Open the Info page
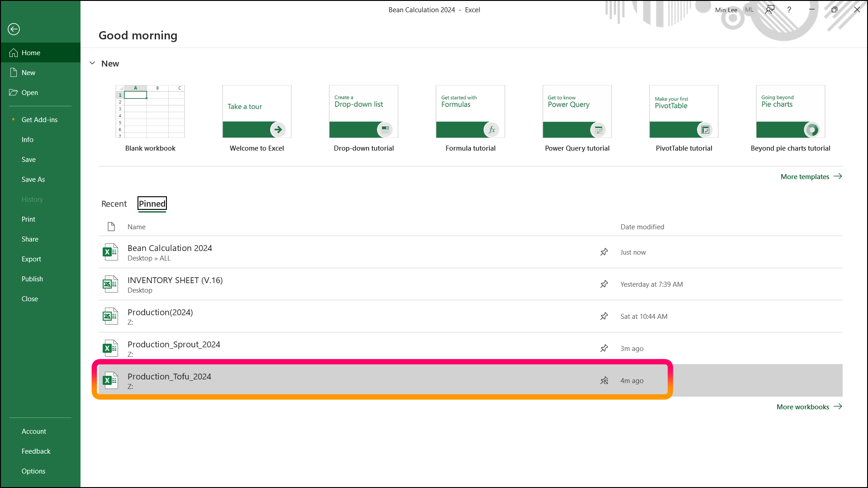 (40, 139)
